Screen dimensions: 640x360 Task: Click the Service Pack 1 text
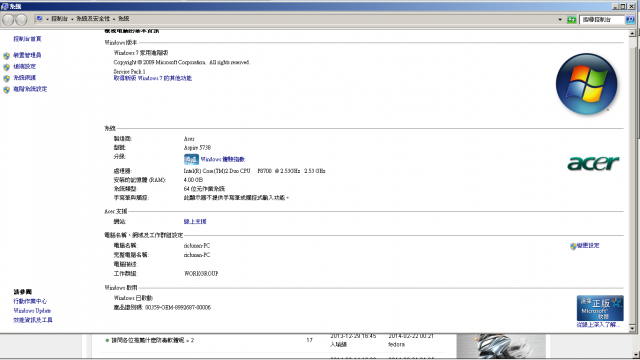click(129, 71)
